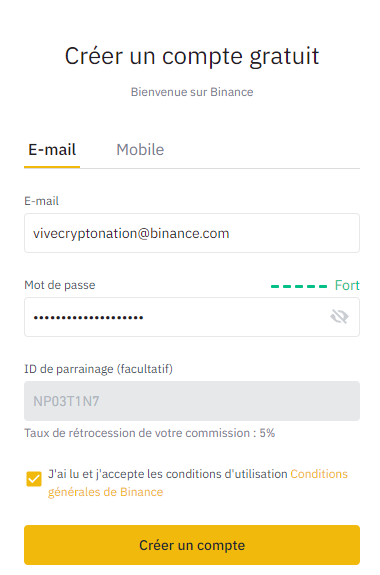380x575 pixels.
Task: Focus the e-mail address input field
Action: click(x=192, y=233)
